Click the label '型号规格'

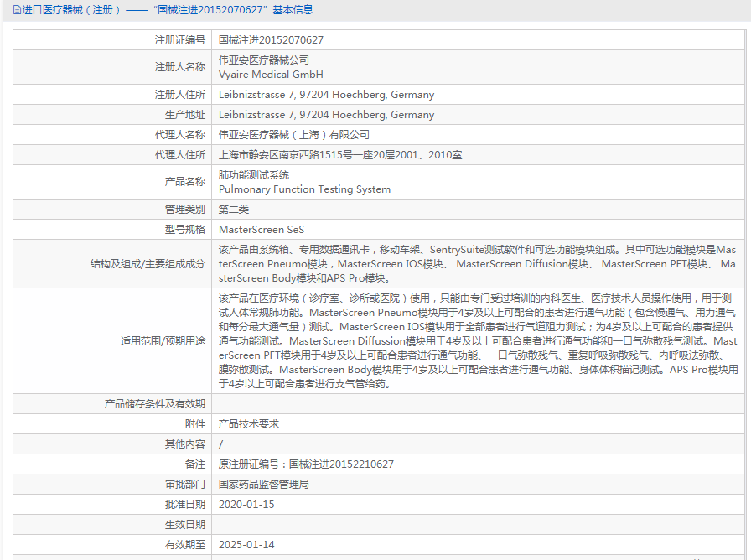[185, 230]
